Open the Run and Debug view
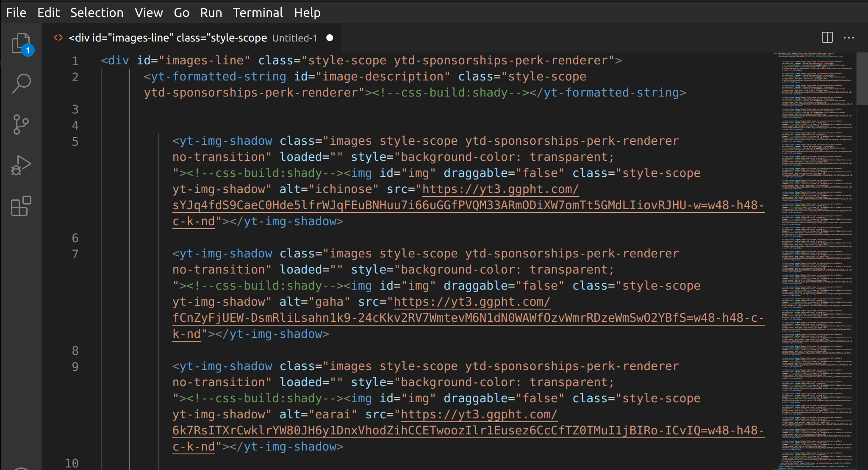The width and height of the screenshot is (868, 470). point(21,165)
